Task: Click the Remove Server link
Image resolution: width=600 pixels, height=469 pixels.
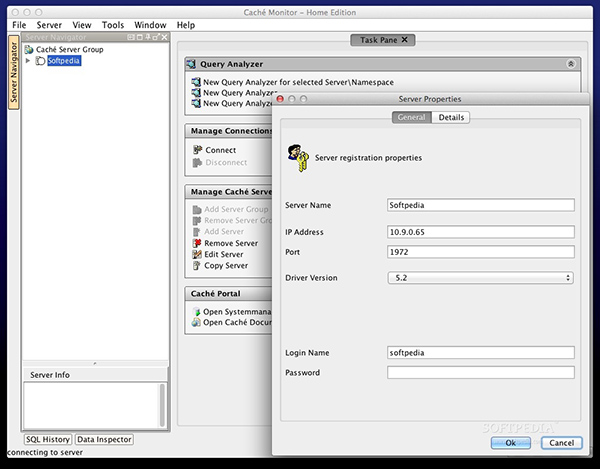Action: point(231,243)
